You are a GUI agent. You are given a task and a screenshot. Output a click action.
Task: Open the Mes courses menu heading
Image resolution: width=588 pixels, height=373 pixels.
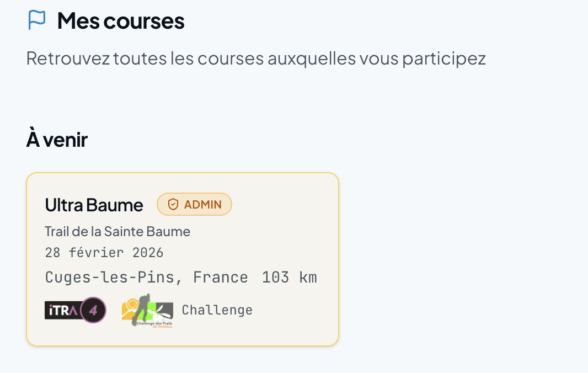click(120, 20)
